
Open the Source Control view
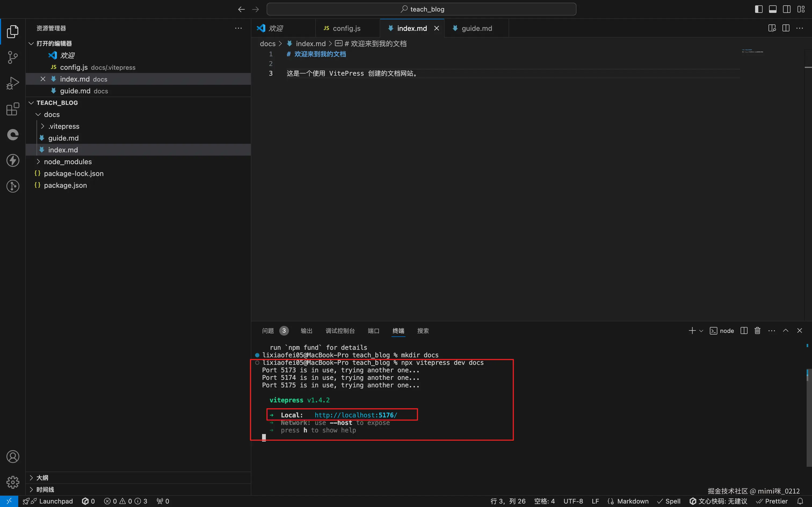[13, 57]
